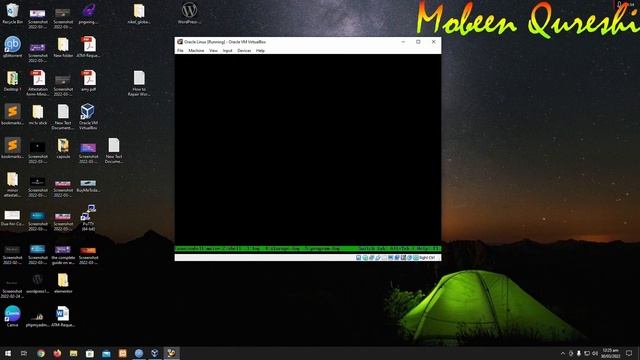640x360 pixels.
Task: Open the volume control in system tray
Action: pos(595,353)
